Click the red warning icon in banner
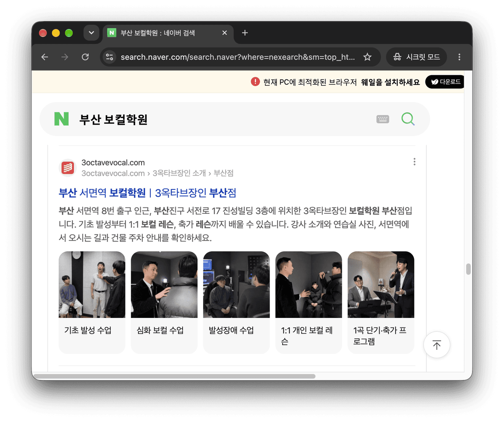This screenshot has width=504, height=422. [255, 81]
